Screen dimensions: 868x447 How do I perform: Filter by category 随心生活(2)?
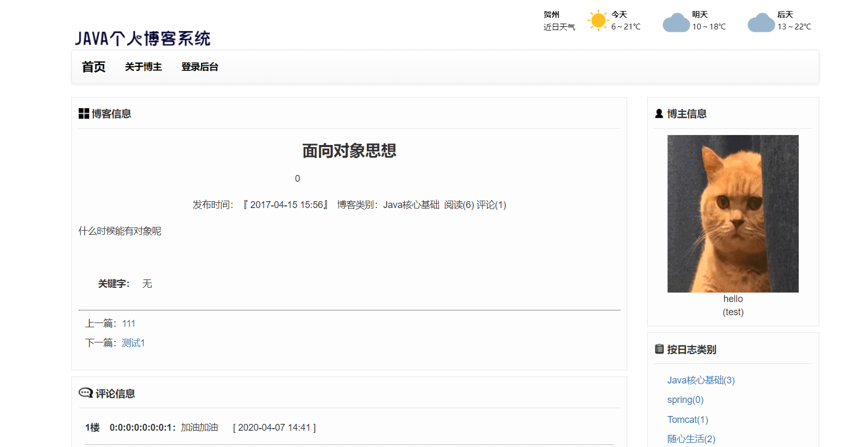coord(691,439)
